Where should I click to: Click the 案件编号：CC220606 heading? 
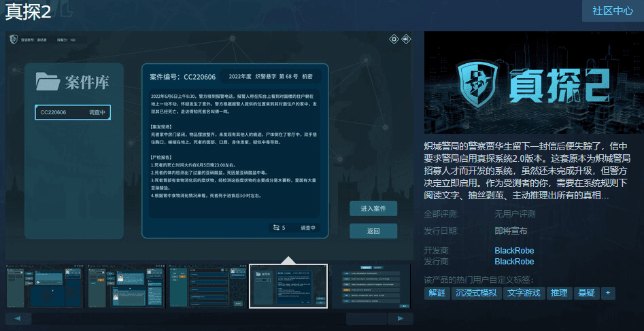[x=183, y=77]
